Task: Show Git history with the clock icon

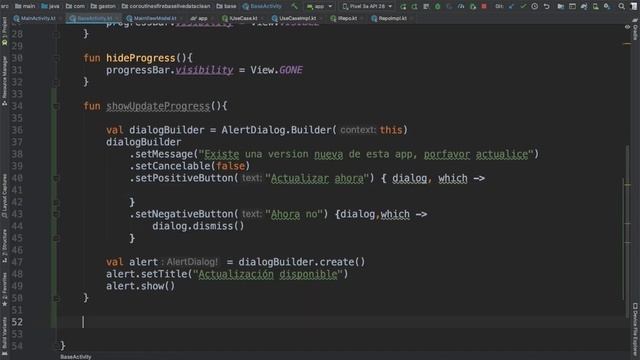Action: pos(535,6)
